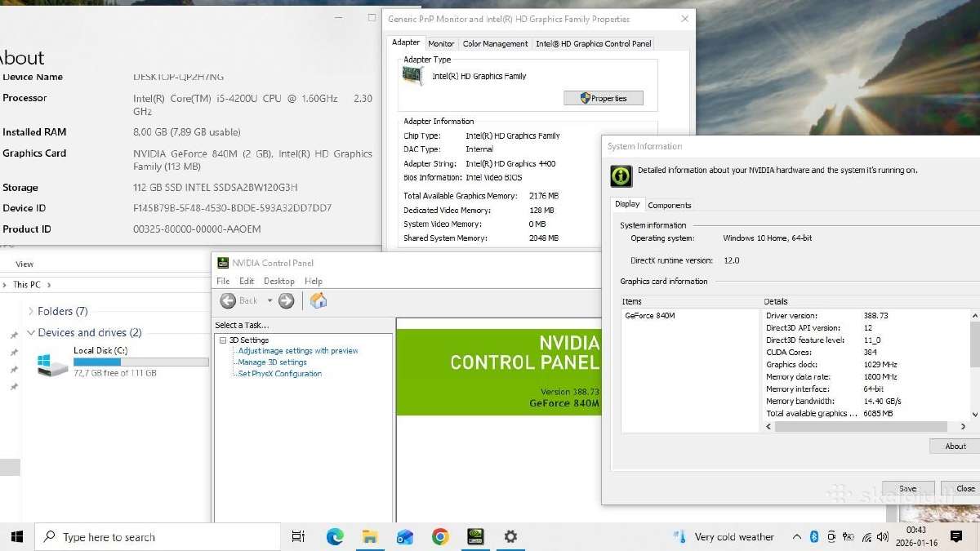Open Outlook from the taskbar
Screen dimensions: 980x551
[x=405, y=536]
